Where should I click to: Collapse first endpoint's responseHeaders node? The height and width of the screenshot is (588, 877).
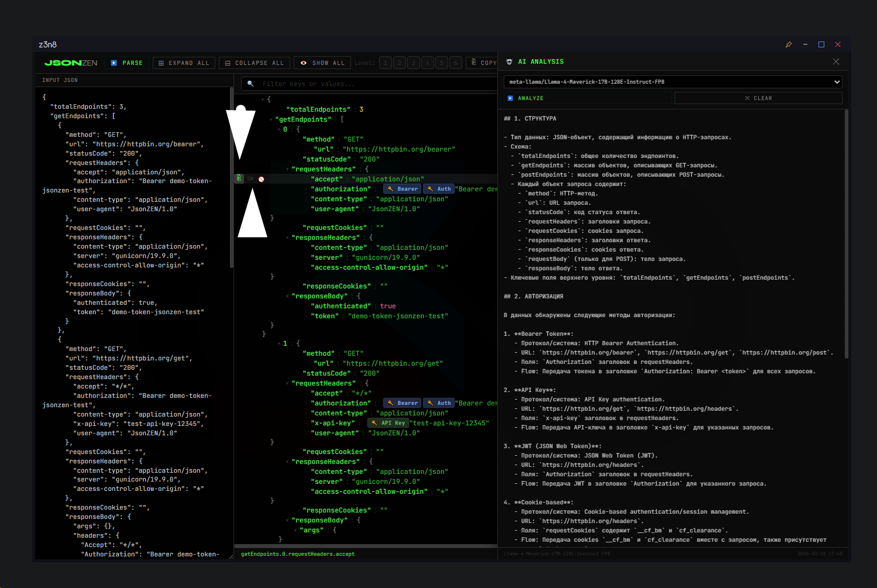coord(287,238)
